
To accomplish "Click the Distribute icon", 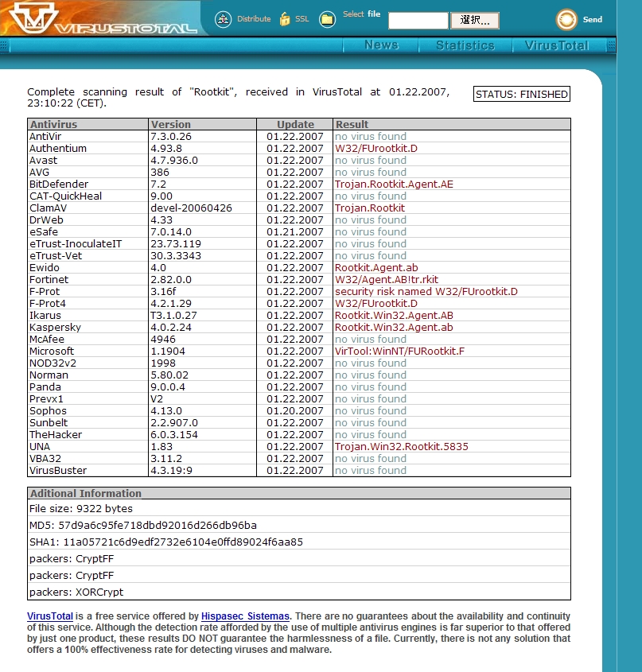I will (223, 19).
